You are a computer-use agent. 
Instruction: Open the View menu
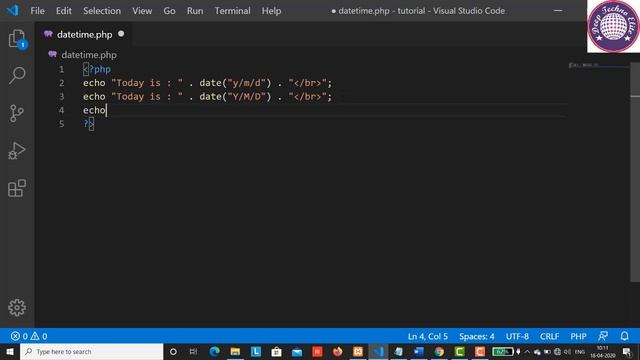(142, 11)
